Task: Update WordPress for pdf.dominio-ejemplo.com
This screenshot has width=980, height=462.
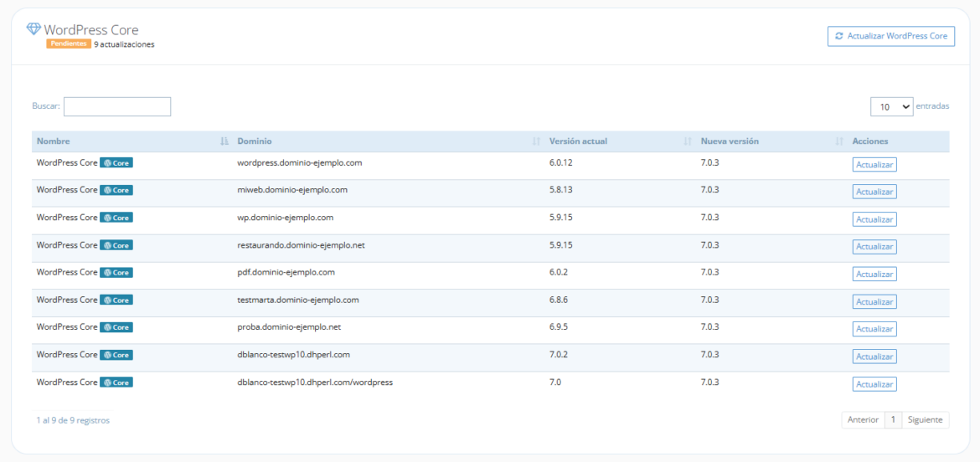Action: tap(874, 274)
